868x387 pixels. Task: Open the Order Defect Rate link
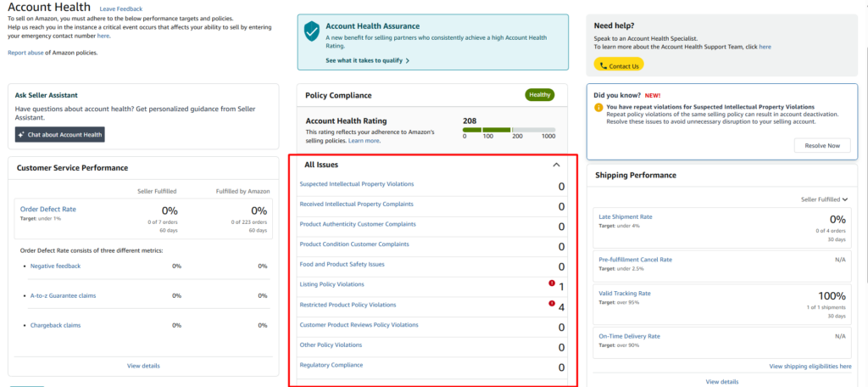pos(48,209)
